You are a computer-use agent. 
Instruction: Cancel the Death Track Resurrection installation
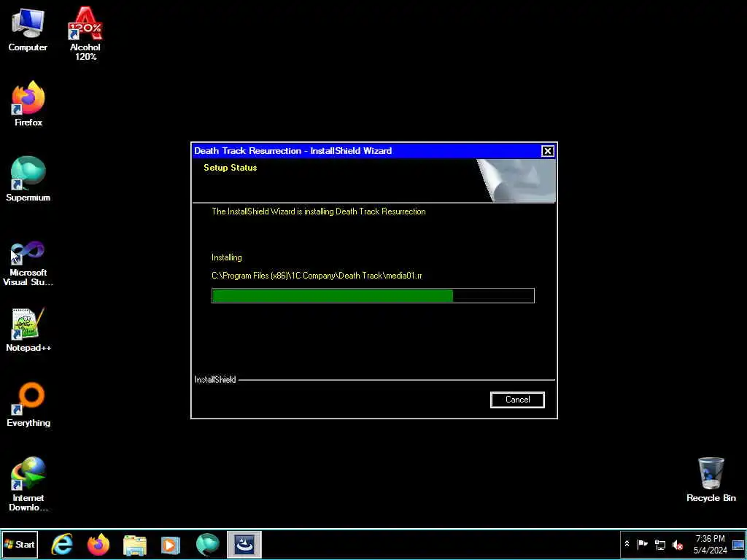click(x=517, y=400)
